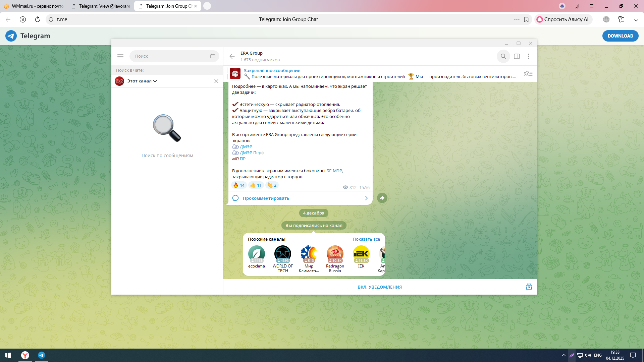The width and height of the screenshot is (644, 362).
Task: Toggle the fire reaction with 14
Action: [x=239, y=185]
